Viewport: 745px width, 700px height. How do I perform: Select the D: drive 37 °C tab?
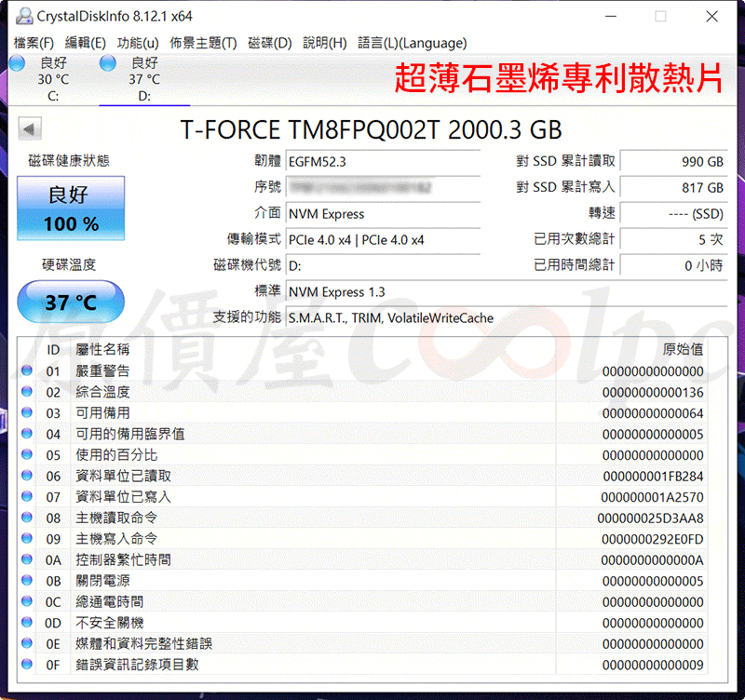144,79
